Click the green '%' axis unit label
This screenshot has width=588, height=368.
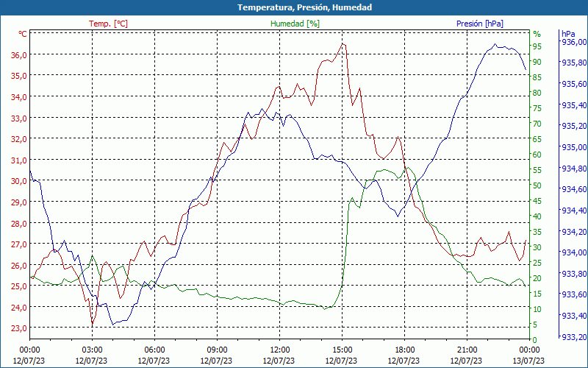coord(537,34)
